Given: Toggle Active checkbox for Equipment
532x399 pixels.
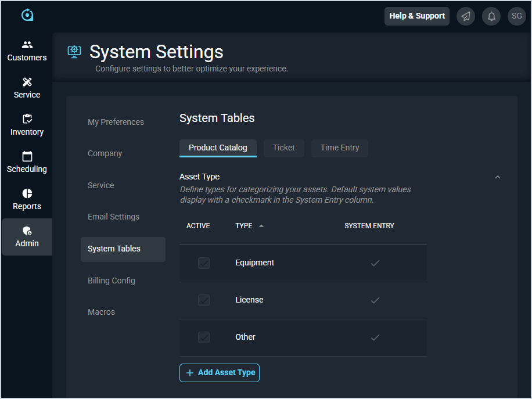Looking at the screenshot, I should point(204,263).
